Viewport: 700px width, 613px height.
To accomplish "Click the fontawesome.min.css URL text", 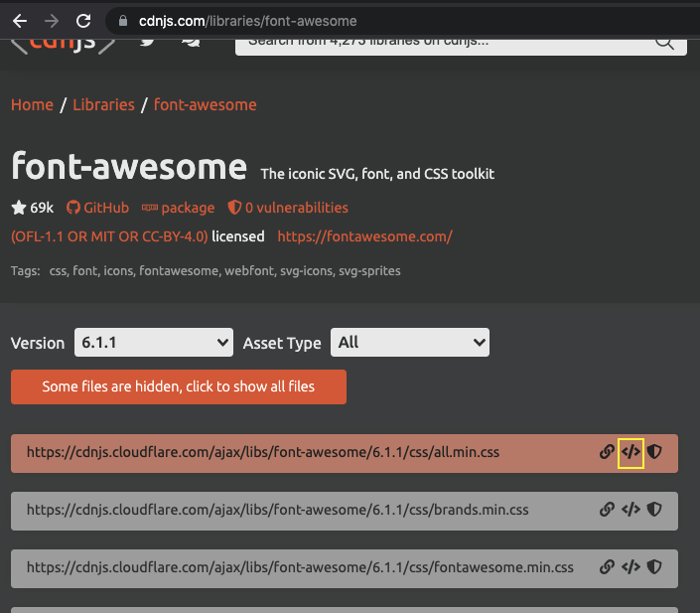I will point(300,567).
